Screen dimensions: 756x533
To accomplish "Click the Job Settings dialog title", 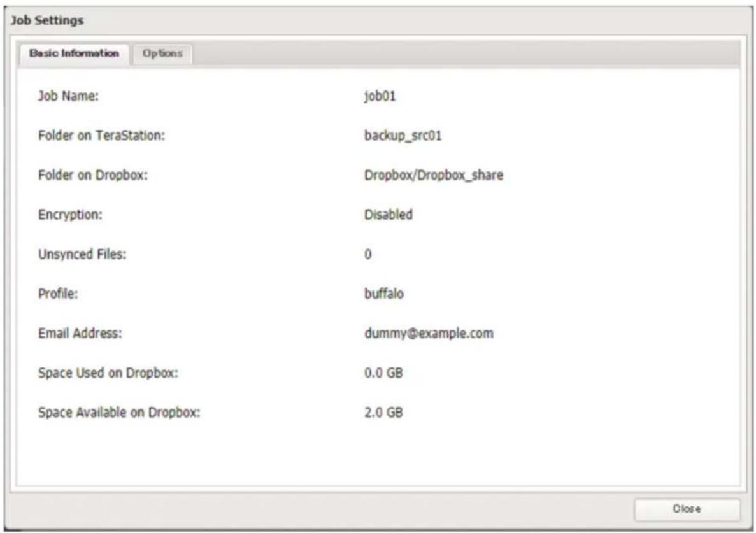I will point(47,20).
